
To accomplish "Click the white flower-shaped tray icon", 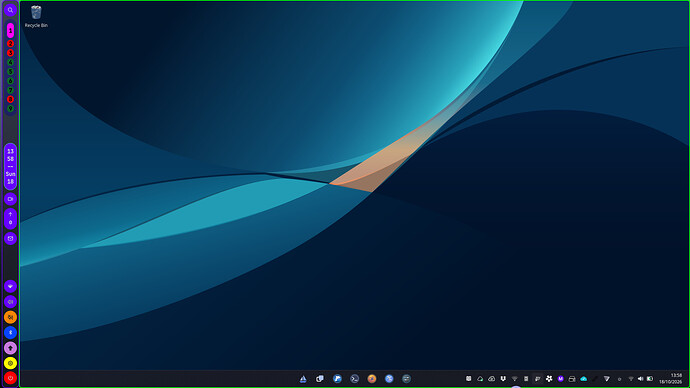I will (549, 378).
